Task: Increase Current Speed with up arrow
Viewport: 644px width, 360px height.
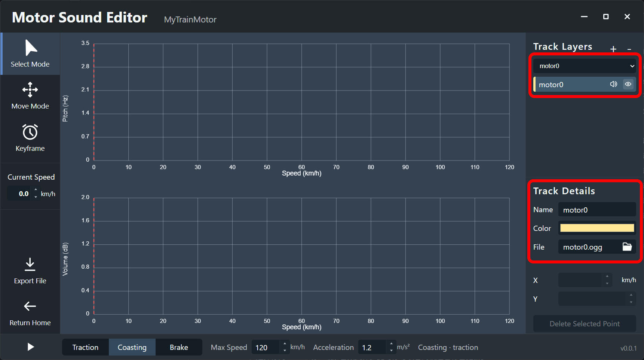Action: point(36,190)
